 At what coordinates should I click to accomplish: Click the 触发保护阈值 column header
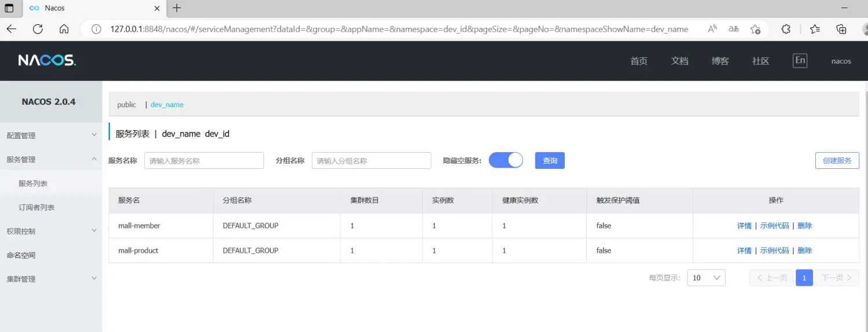coord(639,200)
